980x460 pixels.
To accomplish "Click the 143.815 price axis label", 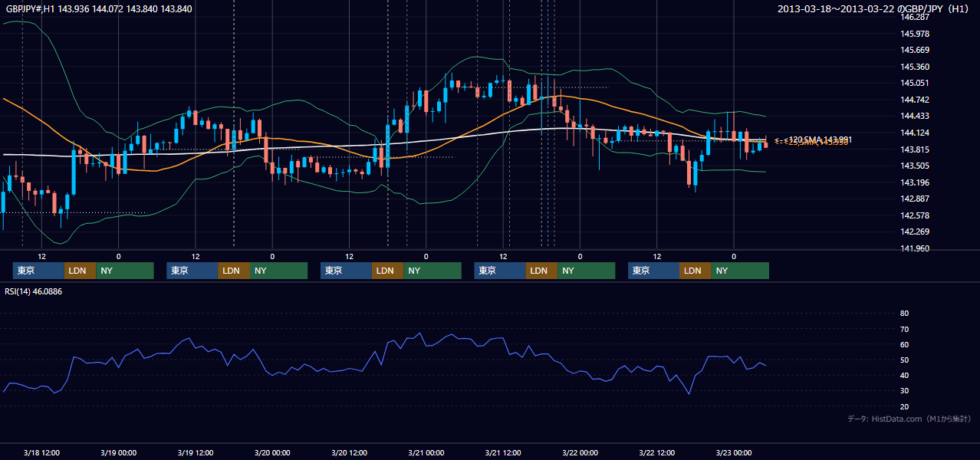I will (915, 149).
